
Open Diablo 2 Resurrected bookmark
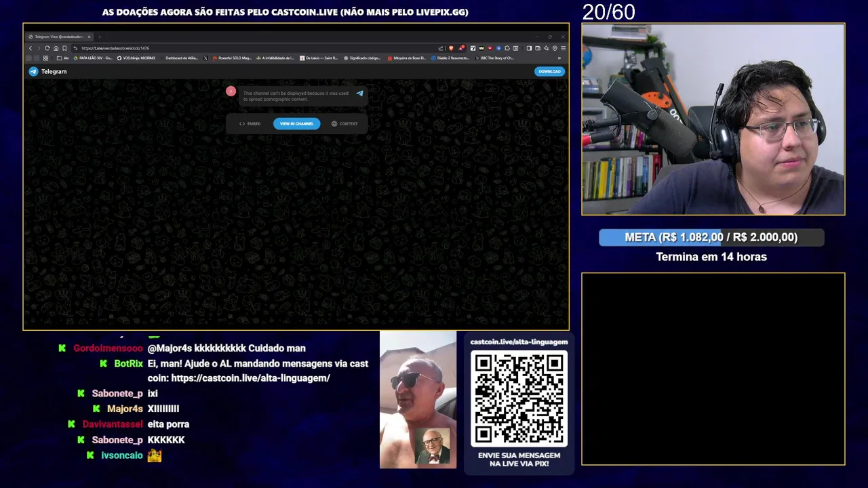point(450,58)
